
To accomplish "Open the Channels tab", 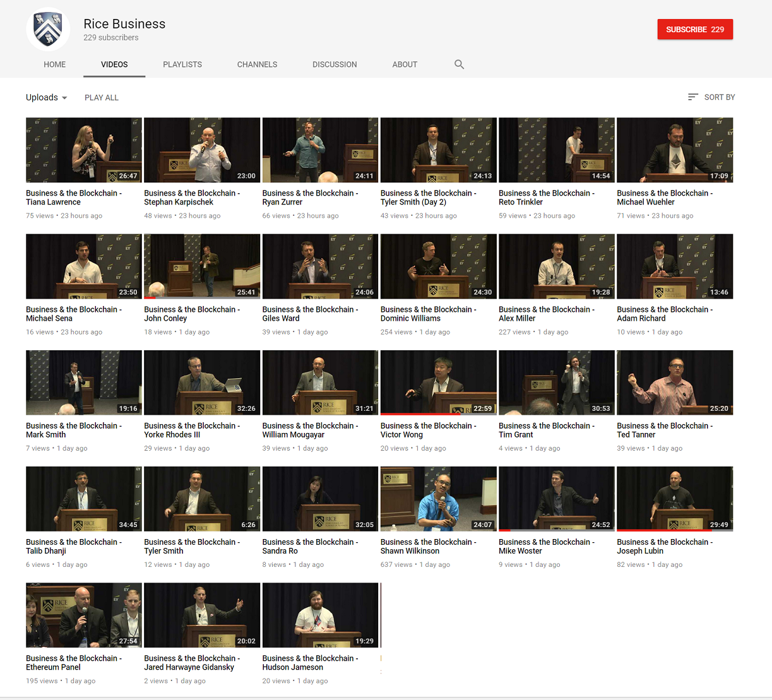I will 257,64.
